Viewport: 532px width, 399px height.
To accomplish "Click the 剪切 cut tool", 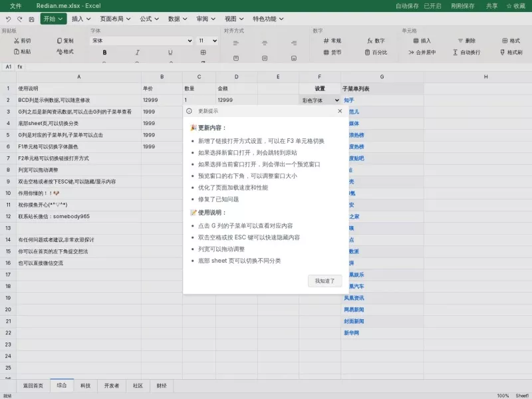I will (23, 41).
